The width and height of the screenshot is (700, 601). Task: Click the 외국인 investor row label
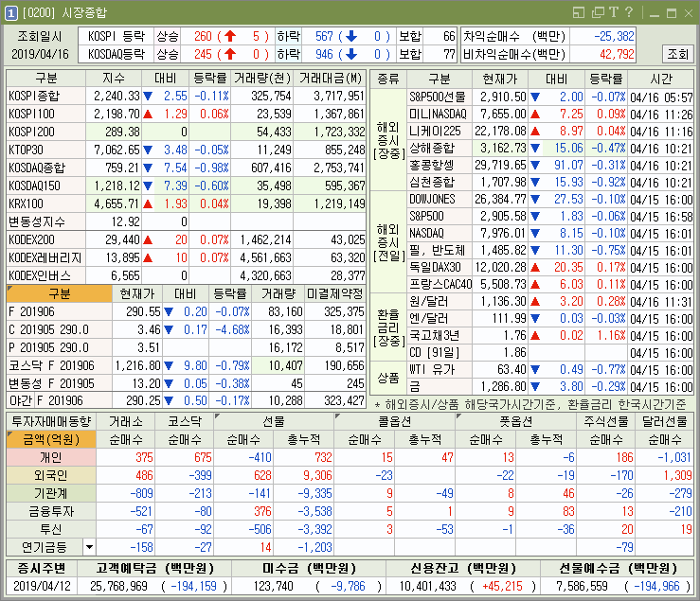[51, 475]
